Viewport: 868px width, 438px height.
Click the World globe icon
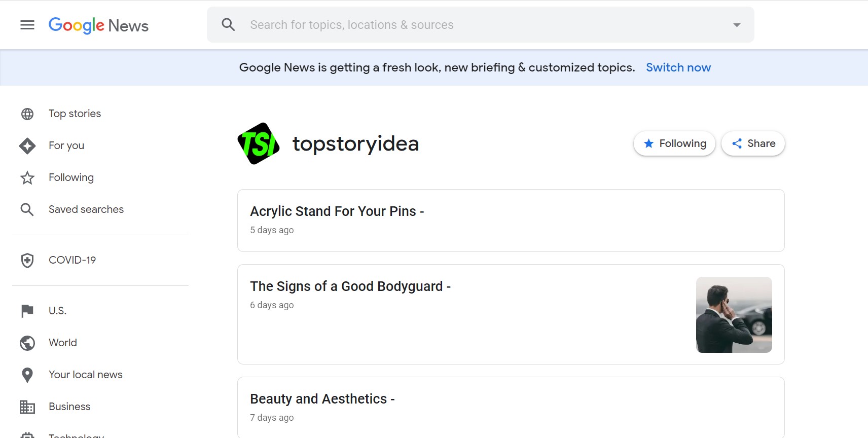tap(27, 343)
